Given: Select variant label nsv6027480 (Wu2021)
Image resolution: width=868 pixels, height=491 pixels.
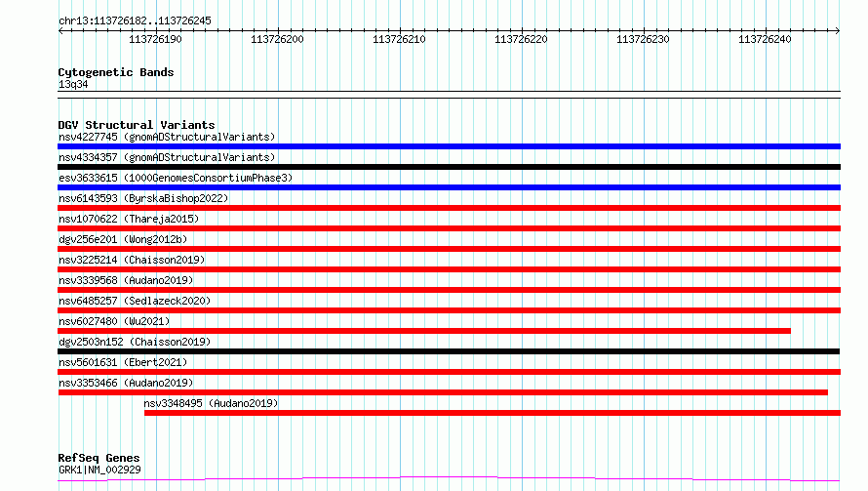Looking at the screenshot, I should point(114,321).
